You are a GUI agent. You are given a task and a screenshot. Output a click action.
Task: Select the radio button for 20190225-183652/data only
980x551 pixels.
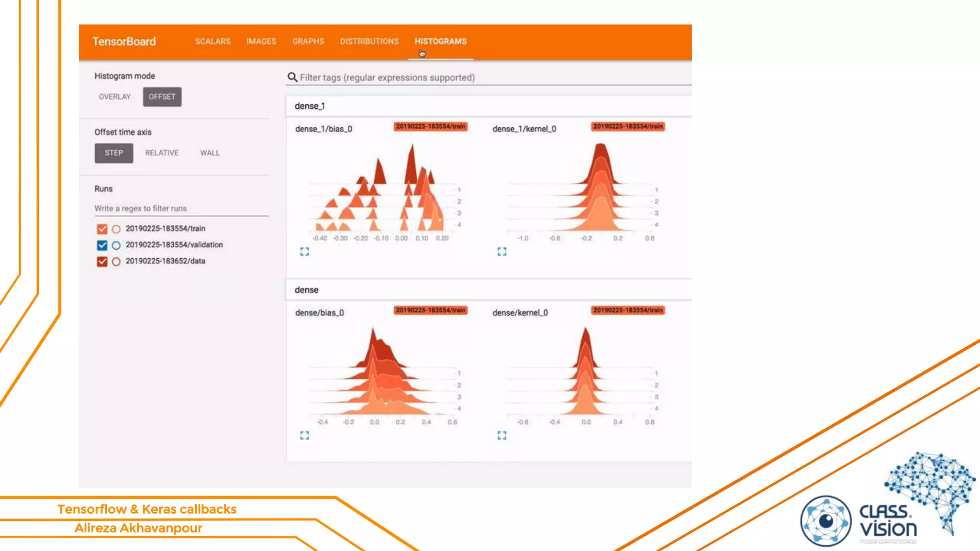[116, 262]
